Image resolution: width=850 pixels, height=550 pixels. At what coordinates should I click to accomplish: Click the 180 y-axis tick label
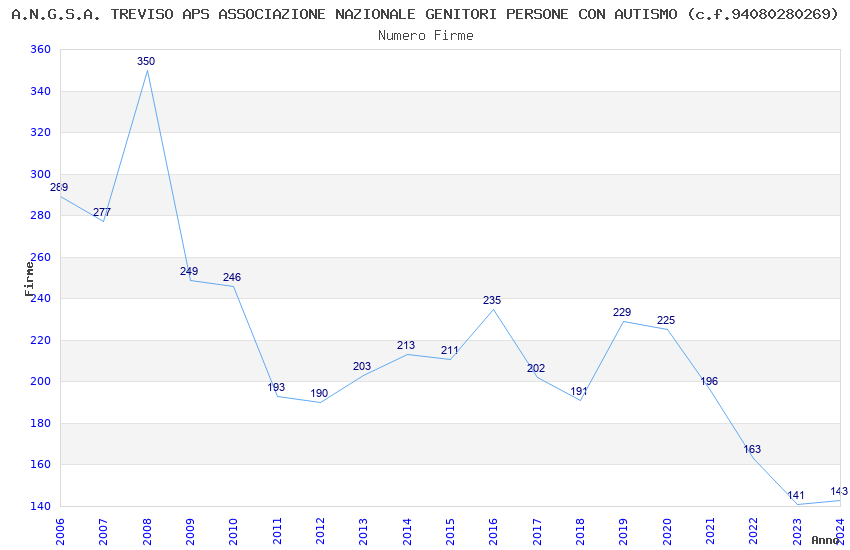click(41, 423)
